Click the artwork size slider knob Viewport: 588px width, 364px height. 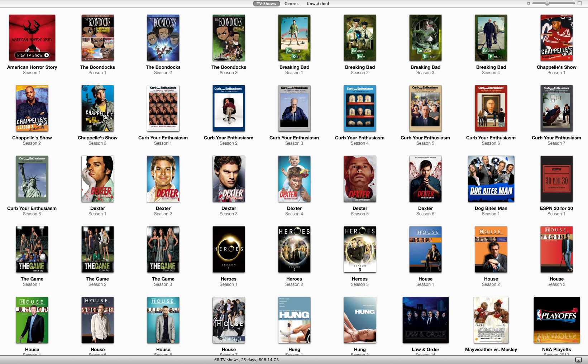point(547,4)
